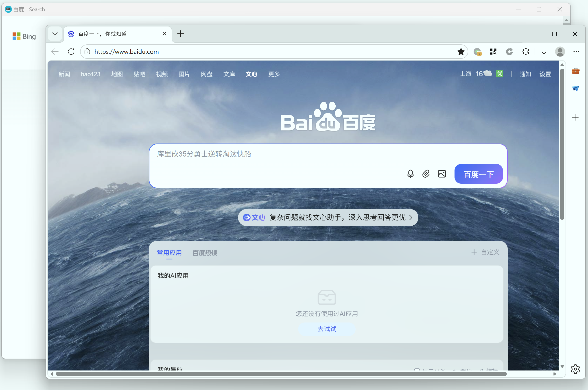The height and width of the screenshot is (390, 588).
Task: Open the hao123 link in top navigation
Action: point(91,74)
